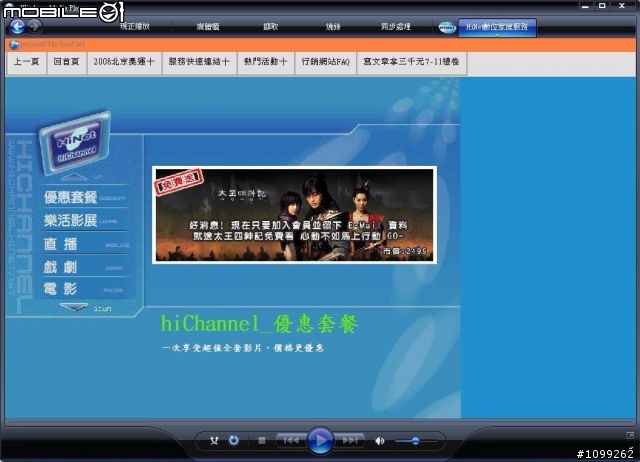Expand the 2008北京奧運 menu
The image size is (640, 462).
(x=124, y=62)
